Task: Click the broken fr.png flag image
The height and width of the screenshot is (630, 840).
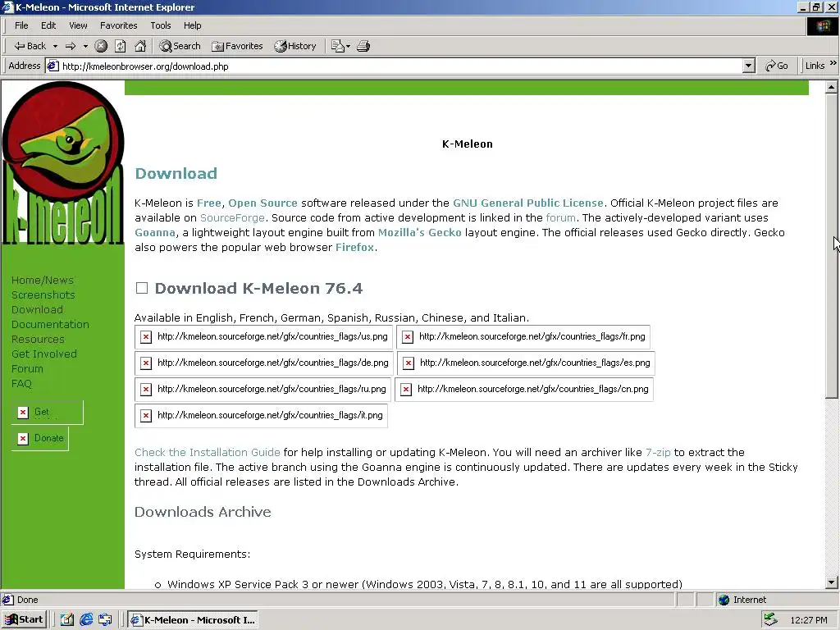Action: tap(523, 336)
